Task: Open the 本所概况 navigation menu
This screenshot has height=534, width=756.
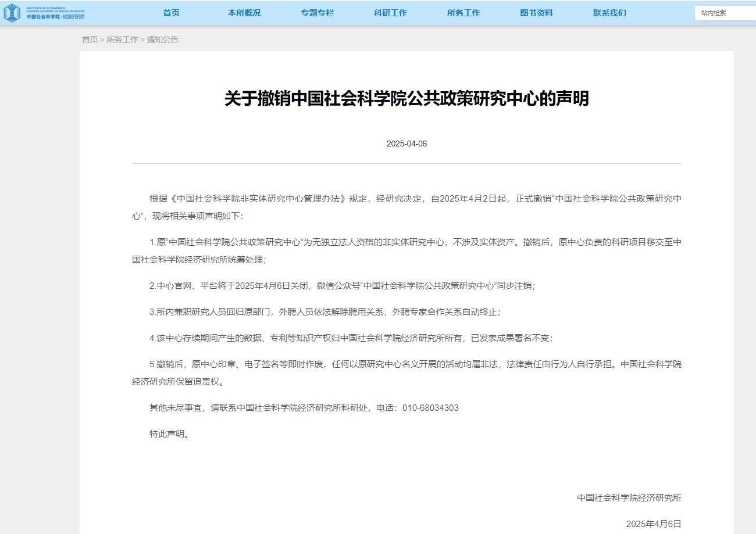Action: [x=244, y=13]
